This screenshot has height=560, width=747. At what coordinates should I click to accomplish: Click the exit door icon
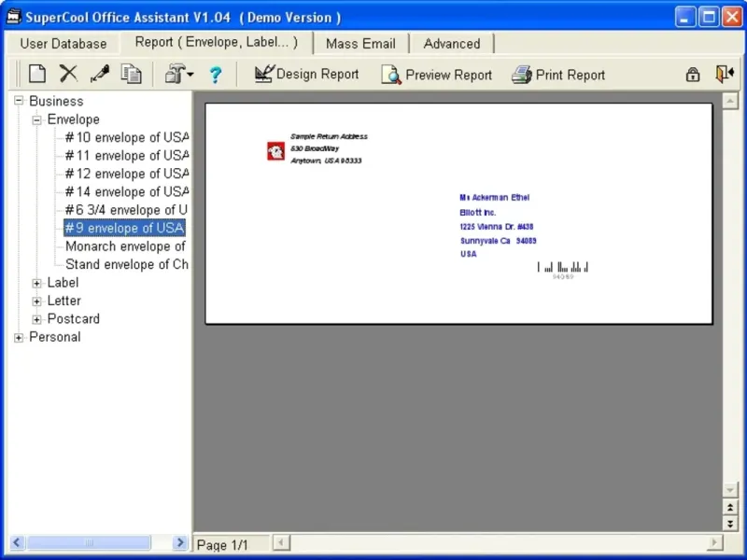click(x=725, y=74)
